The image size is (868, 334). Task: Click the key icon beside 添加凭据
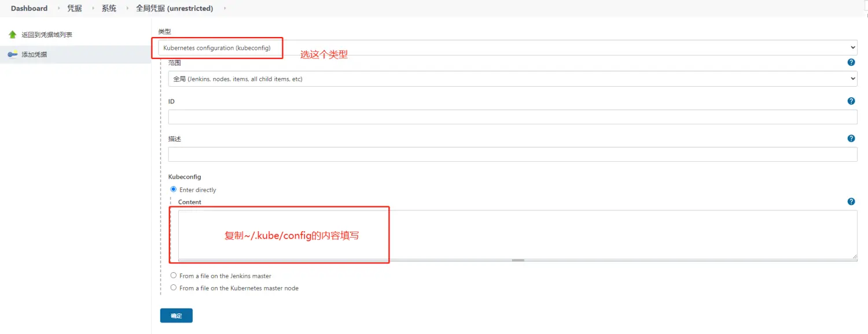12,55
